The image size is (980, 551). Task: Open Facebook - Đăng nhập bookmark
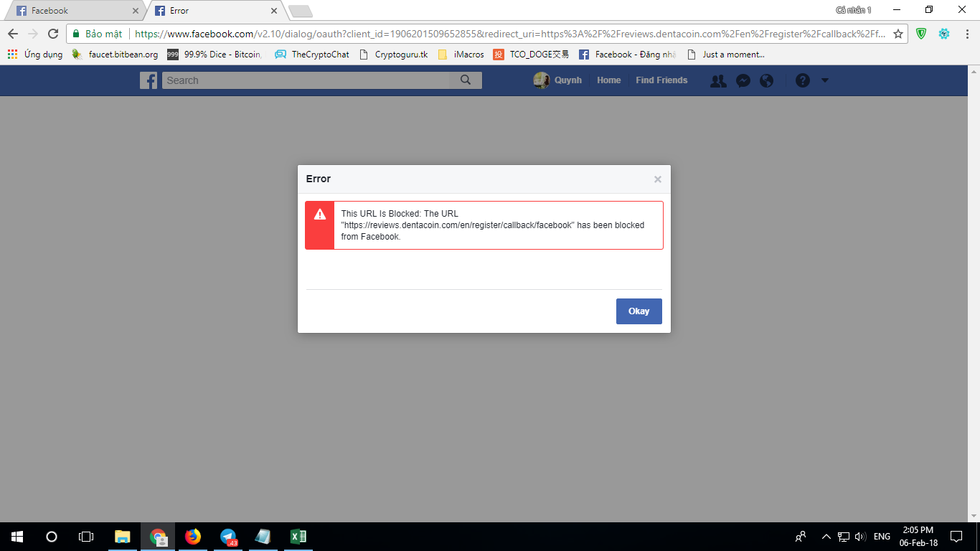point(628,55)
